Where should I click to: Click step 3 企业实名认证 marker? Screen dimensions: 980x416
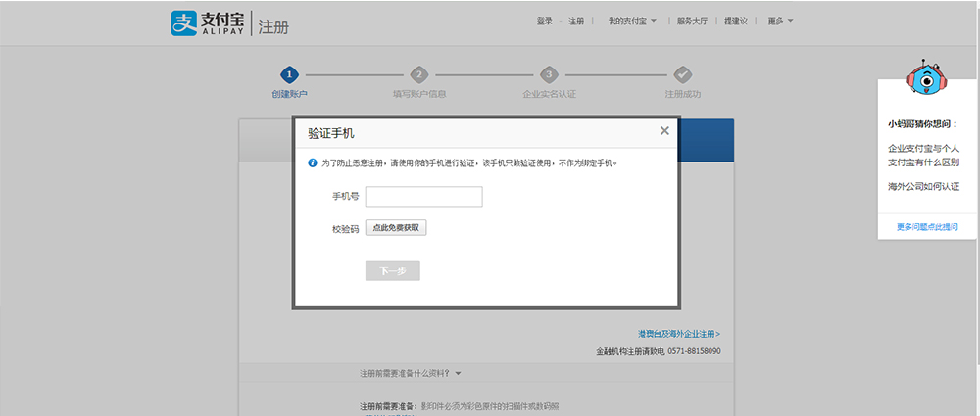549,74
